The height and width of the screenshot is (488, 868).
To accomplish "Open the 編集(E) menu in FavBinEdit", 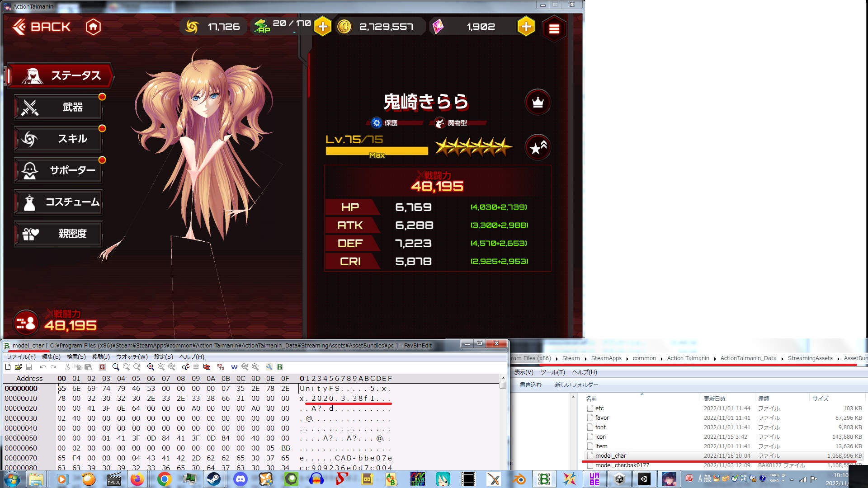I will click(x=51, y=357).
